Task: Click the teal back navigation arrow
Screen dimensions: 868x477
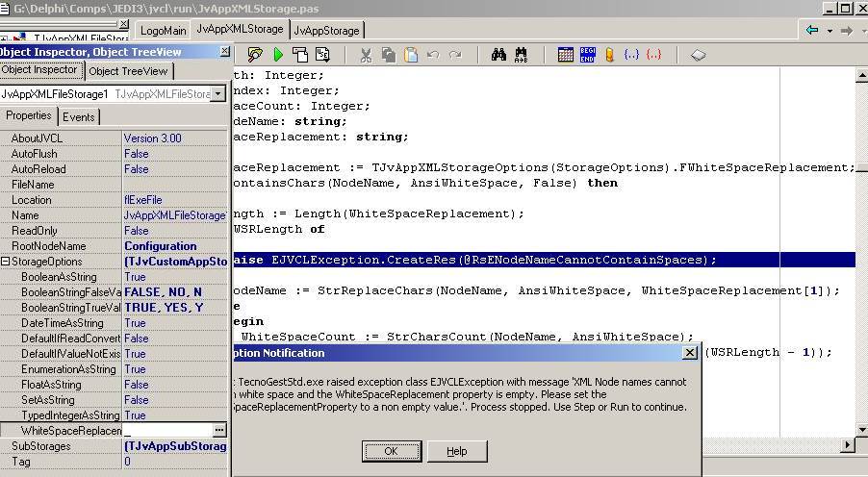Action: [812, 30]
